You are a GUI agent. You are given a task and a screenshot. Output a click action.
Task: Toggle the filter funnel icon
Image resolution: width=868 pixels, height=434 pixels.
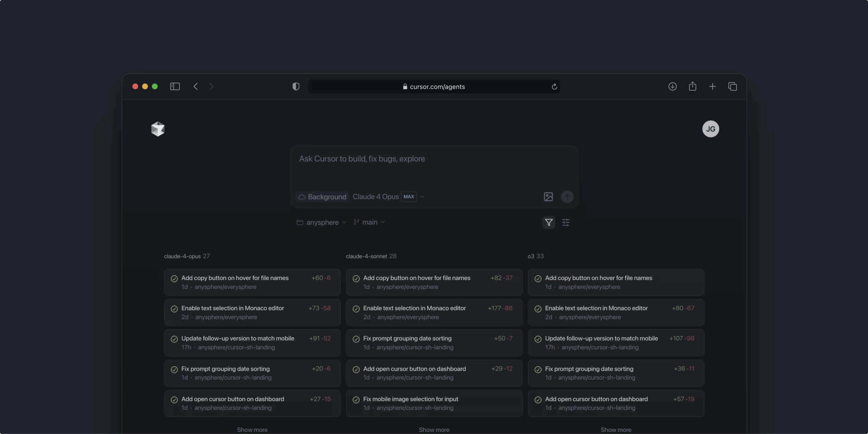(549, 222)
